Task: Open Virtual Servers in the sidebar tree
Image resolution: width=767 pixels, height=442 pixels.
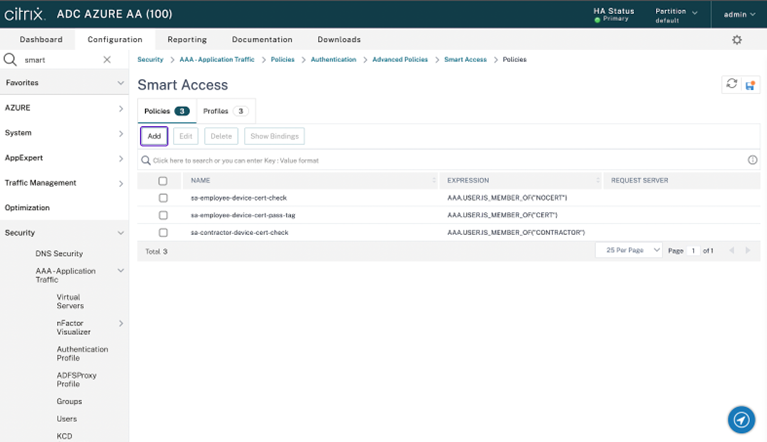Action: (70, 301)
